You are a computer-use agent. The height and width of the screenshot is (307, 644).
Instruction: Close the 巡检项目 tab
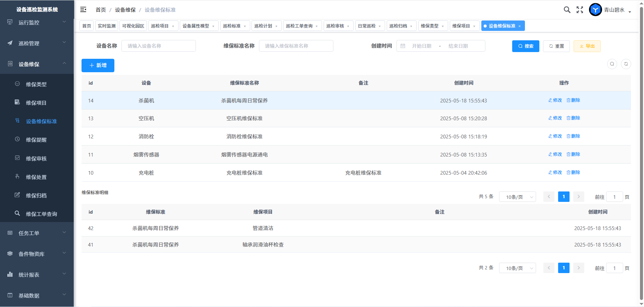pos(173,26)
